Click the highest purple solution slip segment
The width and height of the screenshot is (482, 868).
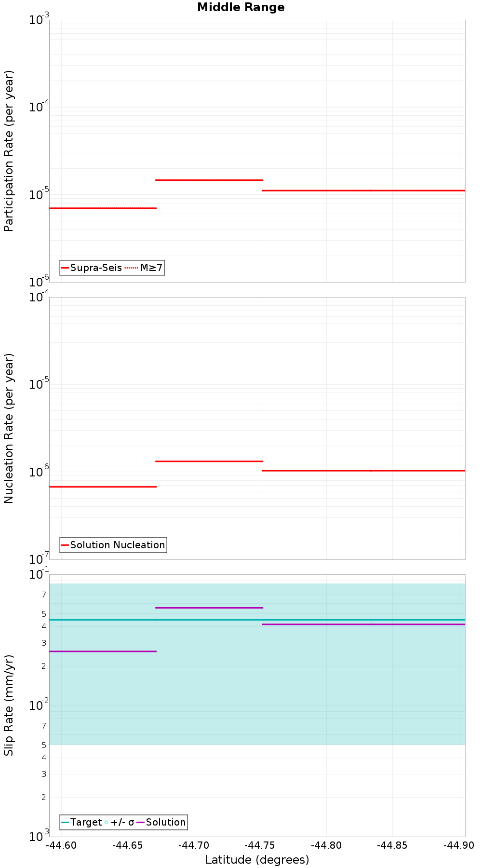coord(209,608)
